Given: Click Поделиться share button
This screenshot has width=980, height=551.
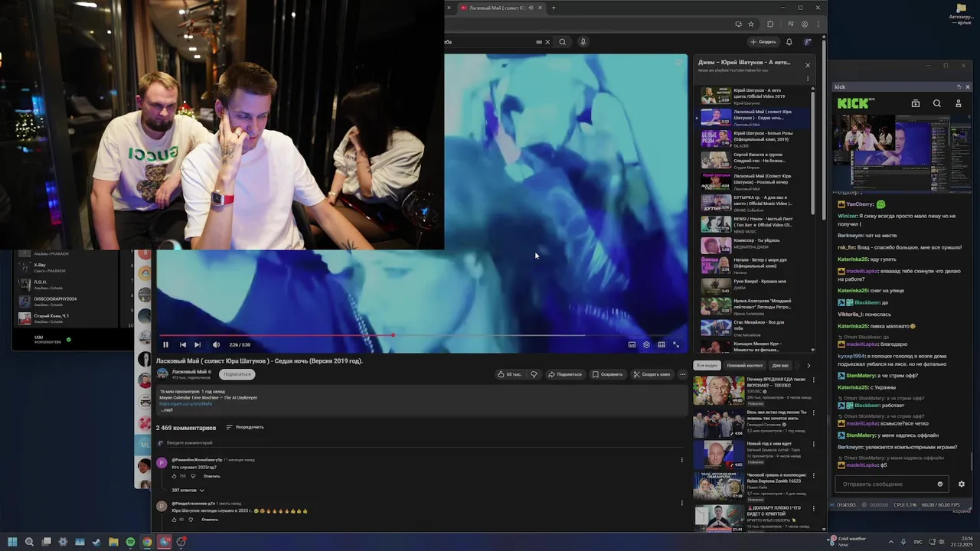Looking at the screenshot, I should pyautogui.click(x=565, y=374).
